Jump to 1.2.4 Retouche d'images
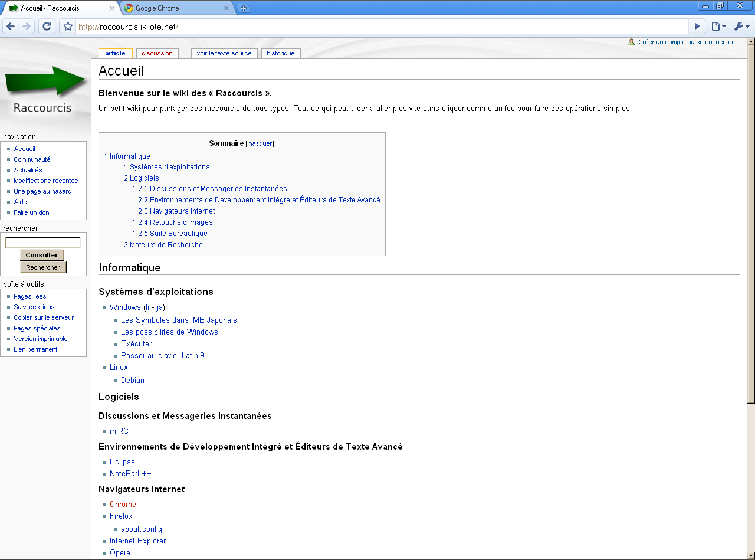 pyautogui.click(x=172, y=222)
